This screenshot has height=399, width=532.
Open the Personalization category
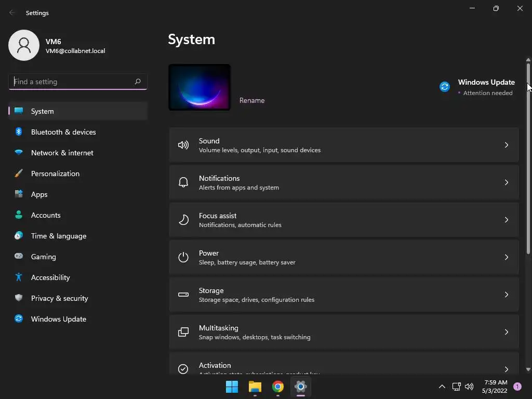pyautogui.click(x=78, y=174)
